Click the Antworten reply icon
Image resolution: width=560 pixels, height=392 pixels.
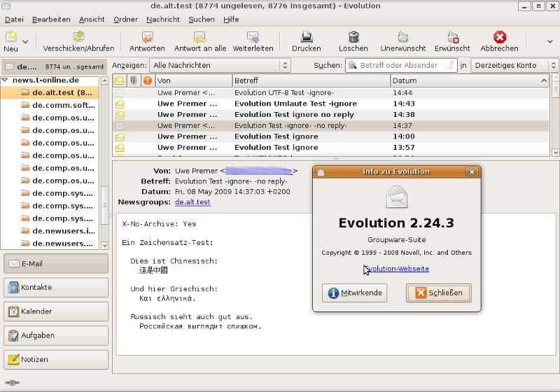pyautogui.click(x=147, y=37)
